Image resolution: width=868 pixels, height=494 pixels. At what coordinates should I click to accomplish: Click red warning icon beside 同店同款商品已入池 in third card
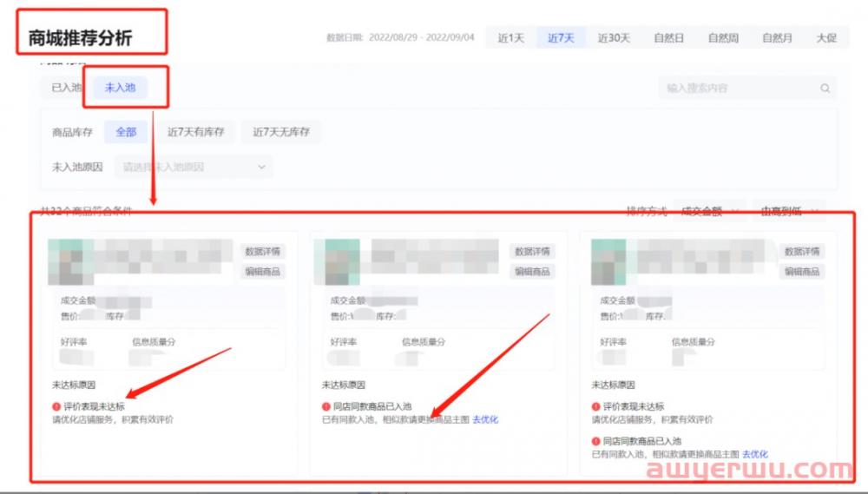pyautogui.click(x=595, y=441)
